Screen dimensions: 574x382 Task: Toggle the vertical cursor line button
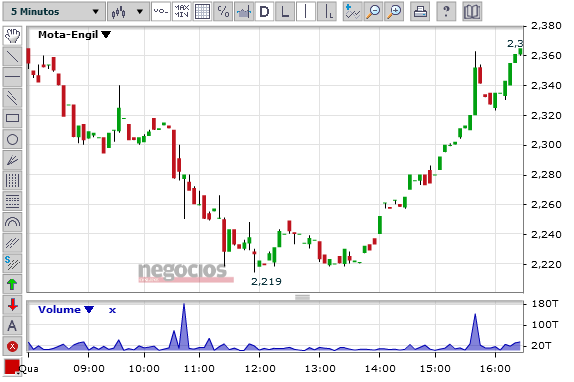click(x=306, y=12)
